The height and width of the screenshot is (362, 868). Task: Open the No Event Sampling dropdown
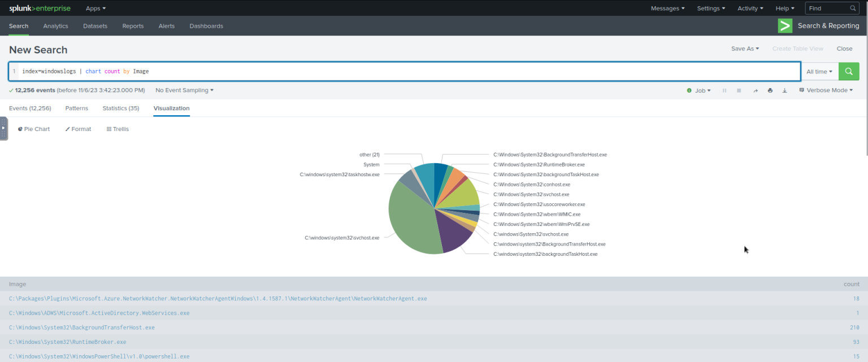click(x=184, y=90)
